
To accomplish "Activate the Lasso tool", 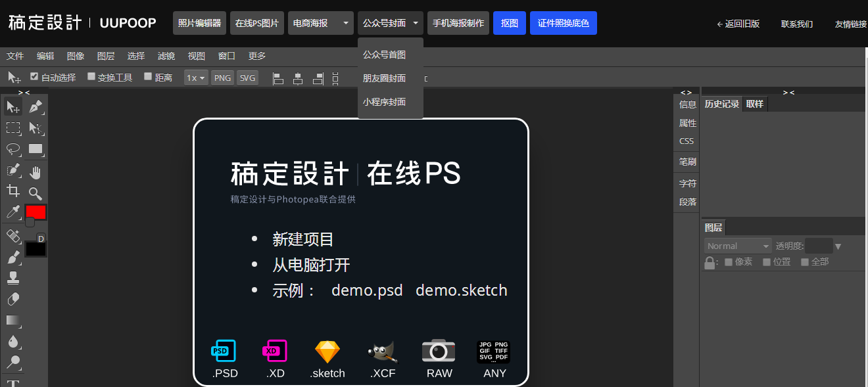I will (13, 149).
